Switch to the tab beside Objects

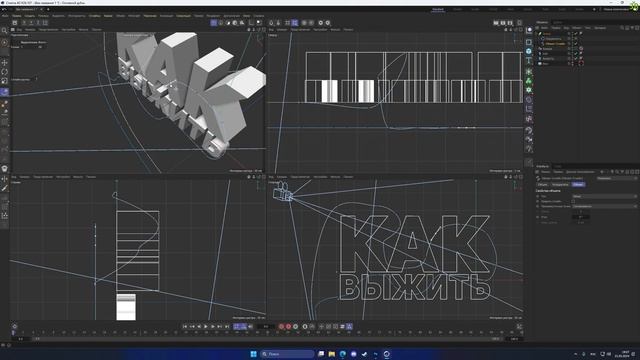click(x=558, y=22)
